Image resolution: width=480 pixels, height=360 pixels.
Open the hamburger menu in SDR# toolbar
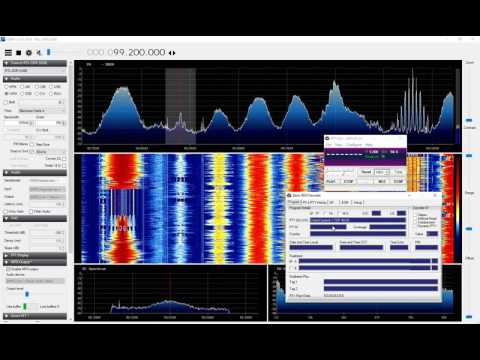(8, 53)
